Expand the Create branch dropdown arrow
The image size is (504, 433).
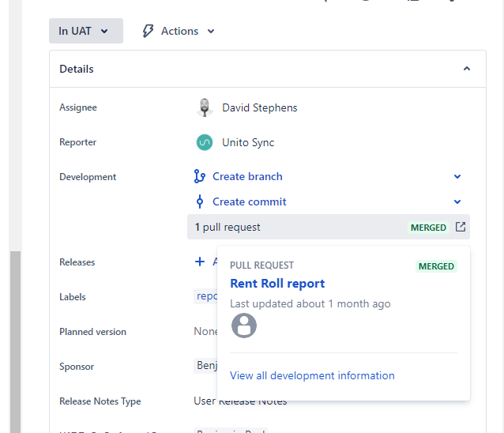click(457, 176)
